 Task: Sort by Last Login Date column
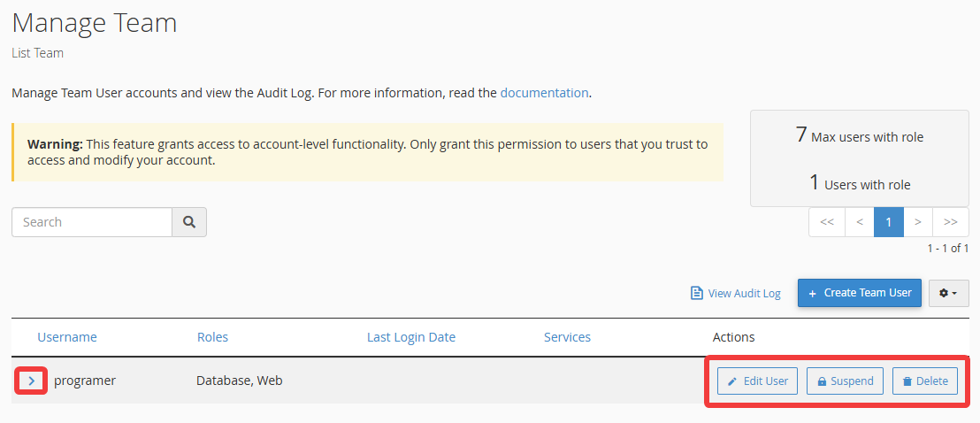[411, 337]
